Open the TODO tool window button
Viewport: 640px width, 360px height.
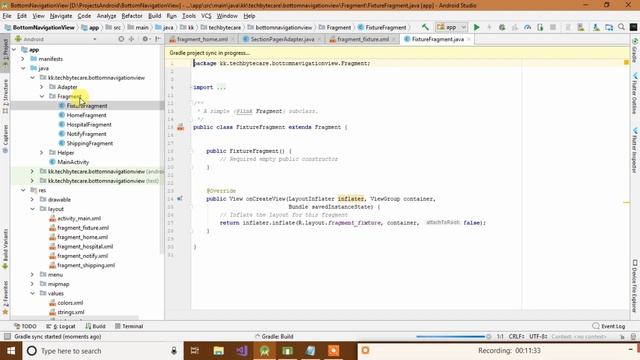(25, 326)
